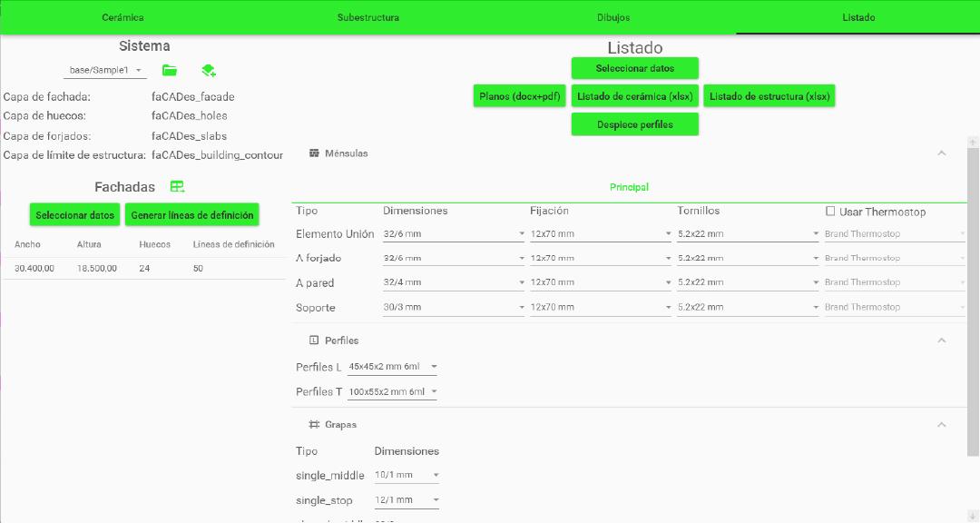
Task: Collapse the Ménsulas panel with its chevron
Action: click(941, 153)
